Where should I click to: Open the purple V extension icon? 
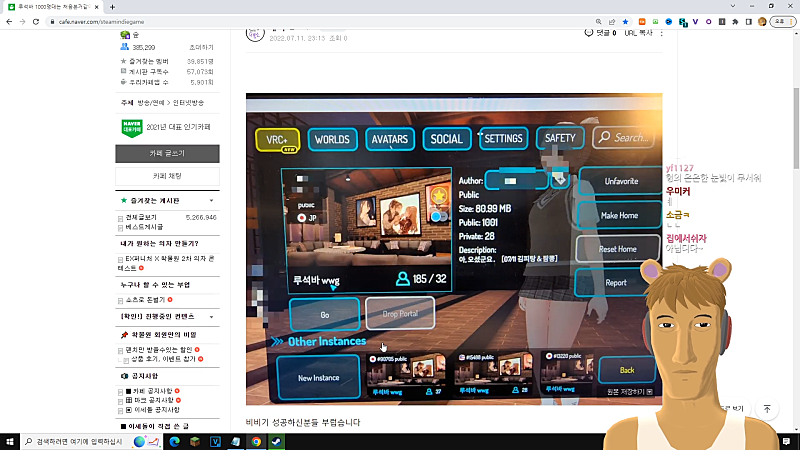click(695, 22)
